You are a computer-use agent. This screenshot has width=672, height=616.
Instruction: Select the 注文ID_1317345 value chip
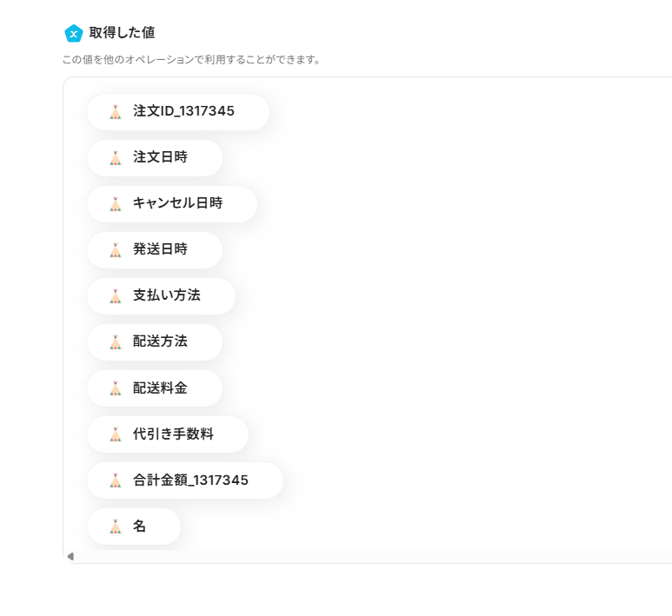(183, 112)
